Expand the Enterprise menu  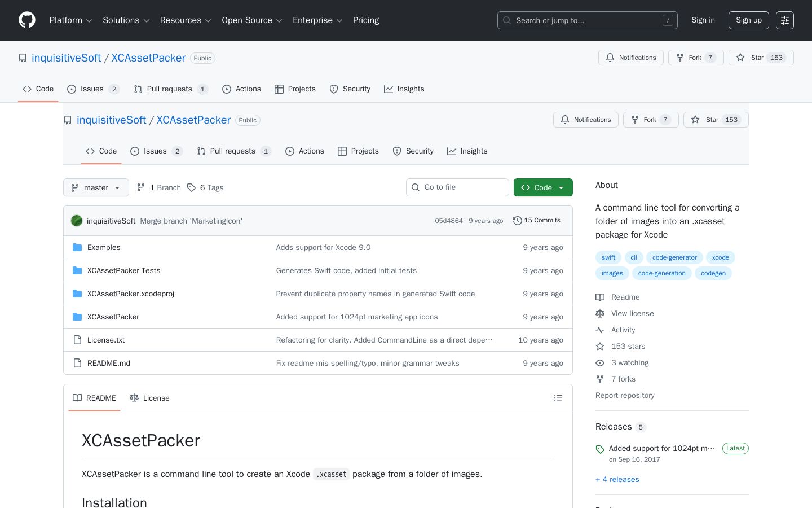317,20
